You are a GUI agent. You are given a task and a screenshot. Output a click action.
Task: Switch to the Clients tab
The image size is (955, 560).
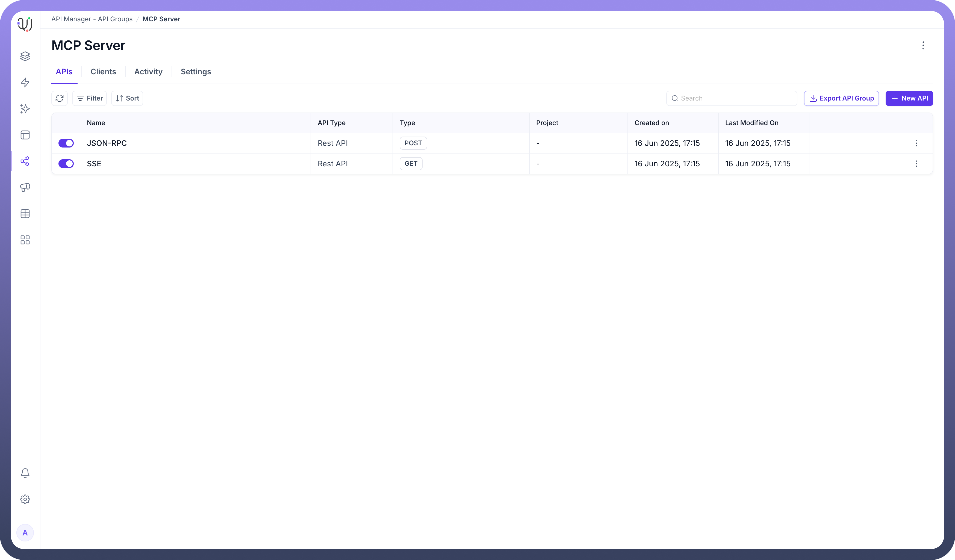pyautogui.click(x=103, y=72)
